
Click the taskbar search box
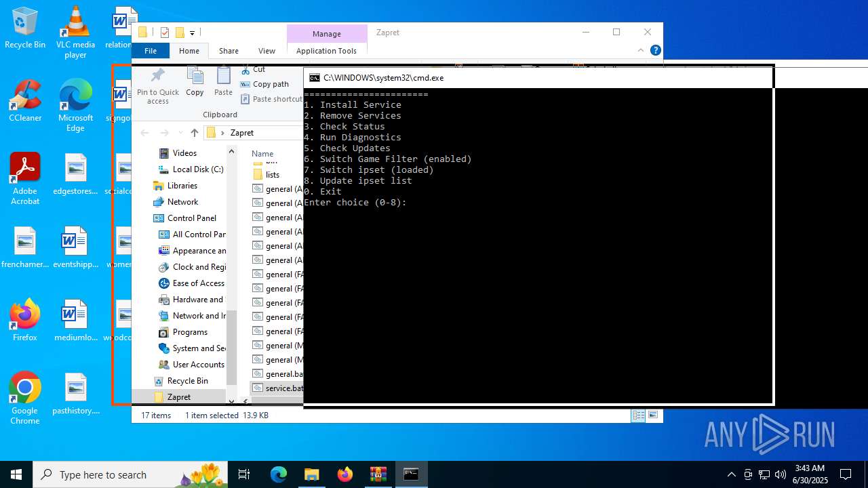(131, 474)
